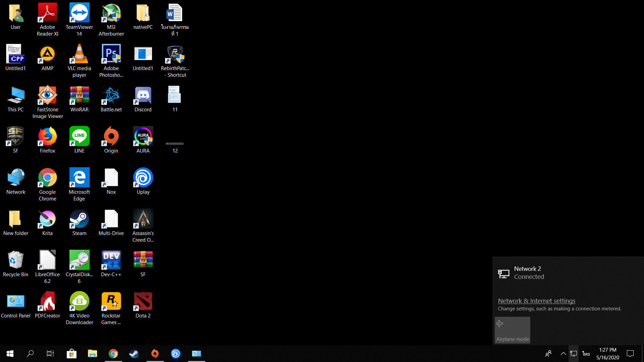644x362 pixels.
Task: Open taskbar Search
Action: pyautogui.click(x=30, y=354)
